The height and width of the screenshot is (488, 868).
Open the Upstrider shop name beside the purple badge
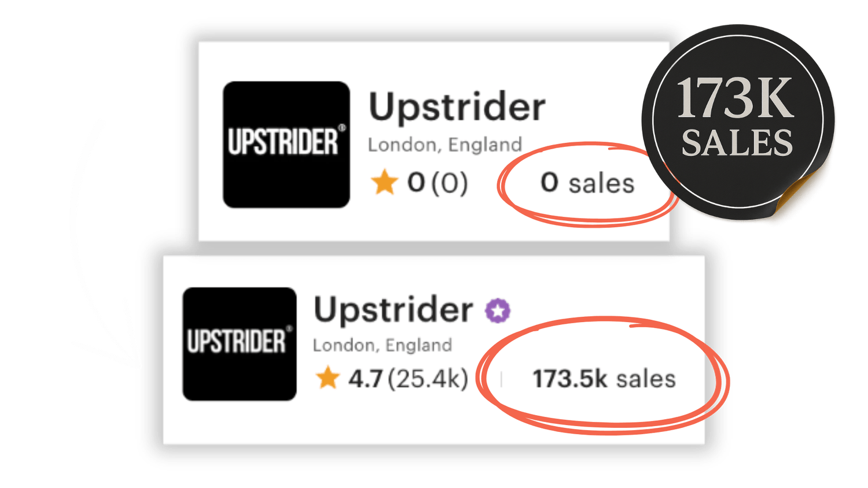[x=393, y=310]
